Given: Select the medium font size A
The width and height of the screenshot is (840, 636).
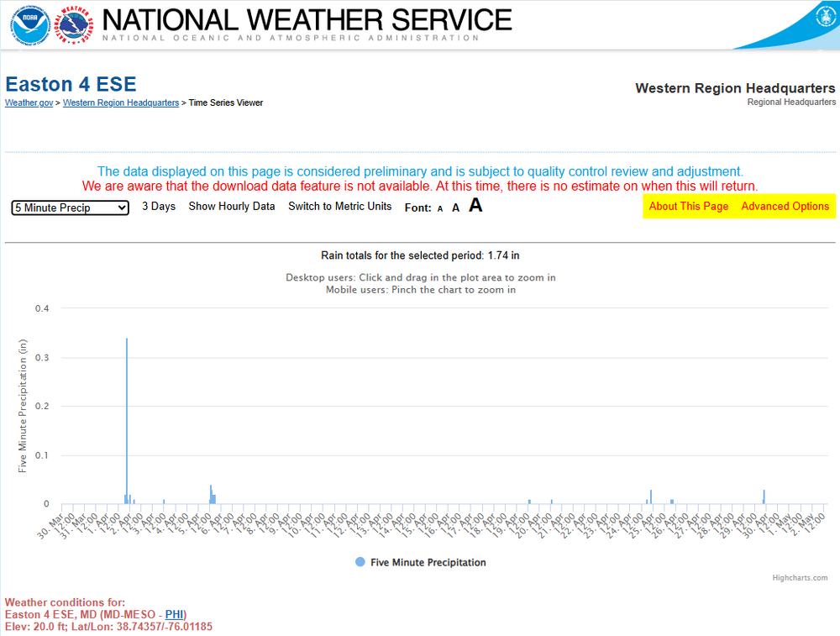Looking at the screenshot, I should pos(456,208).
